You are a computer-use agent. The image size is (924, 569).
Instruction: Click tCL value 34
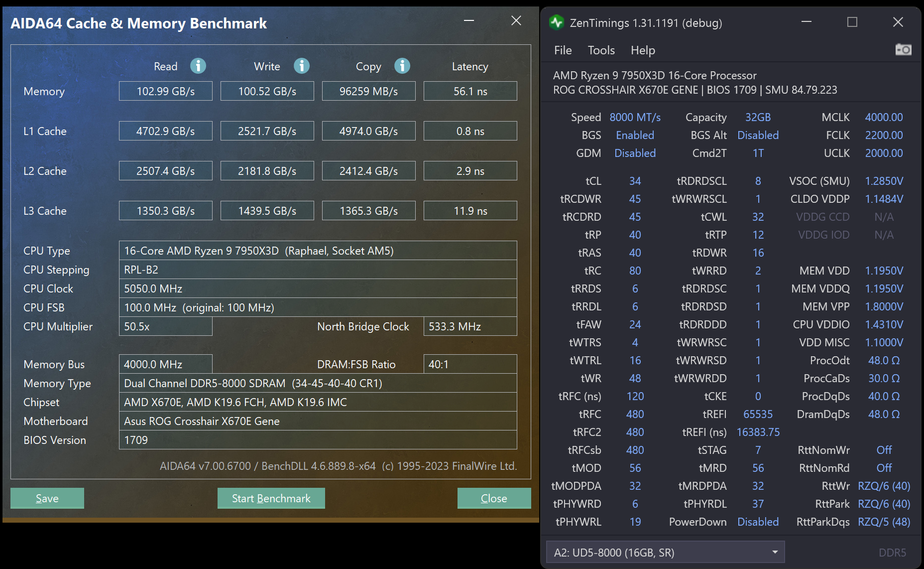635,181
